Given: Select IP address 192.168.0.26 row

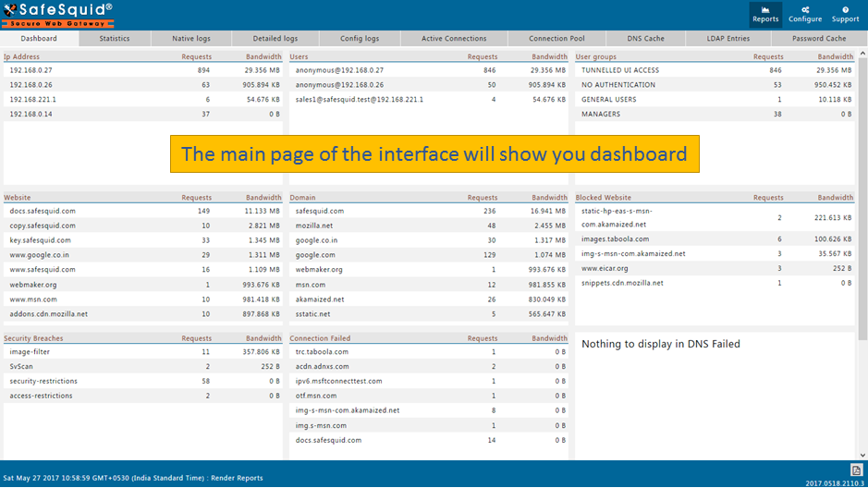Looking at the screenshot, I should pos(143,85).
